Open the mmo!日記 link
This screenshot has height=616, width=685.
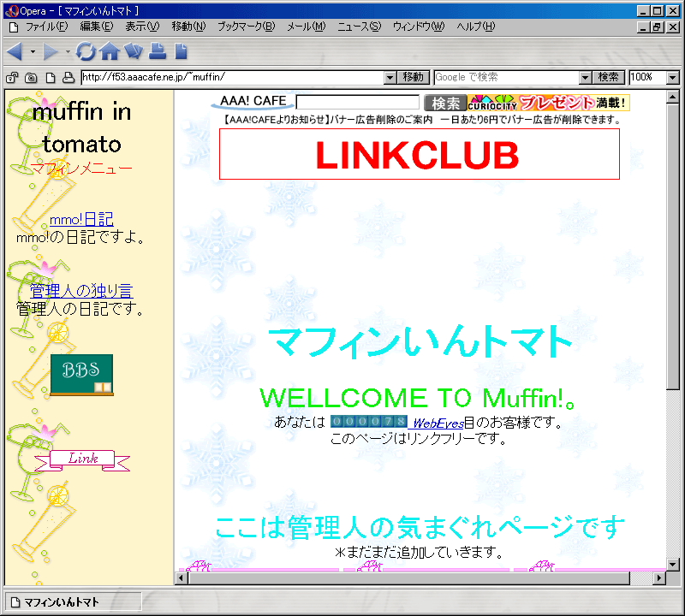pos(81,219)
